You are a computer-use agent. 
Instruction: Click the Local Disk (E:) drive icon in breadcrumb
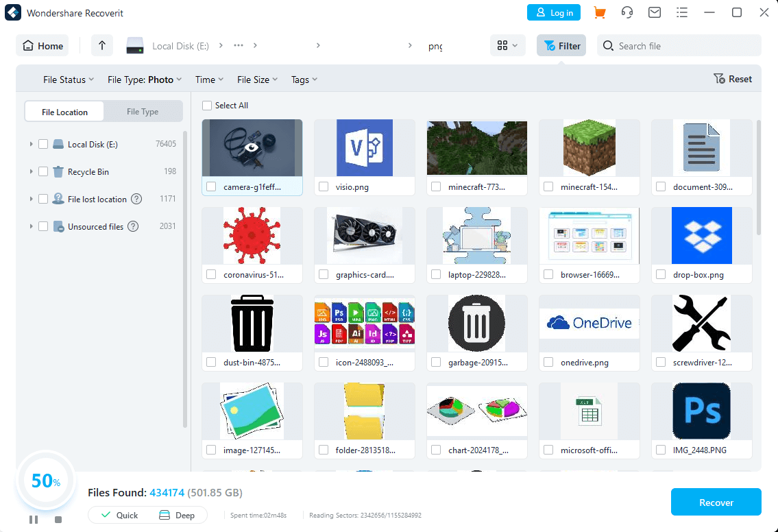click(x=135, y=46)
